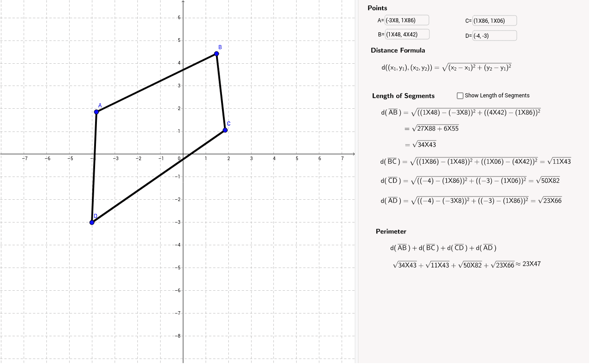Click the general distance formula expression
Image resolution: width=590 pixels, height=364 pixels.
point(447,68)
